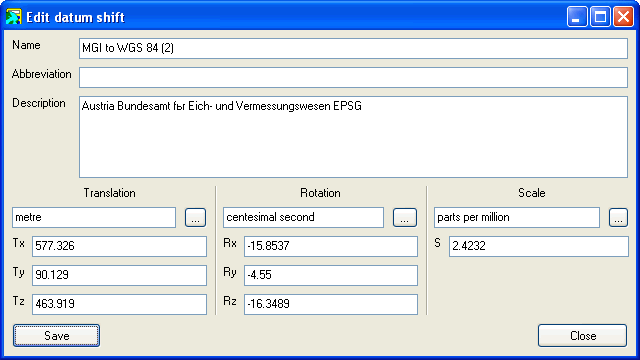Screen dimensions: 640x360
Task: Minimize the Edit datum shift window
Action: click(x=577, y=17)
